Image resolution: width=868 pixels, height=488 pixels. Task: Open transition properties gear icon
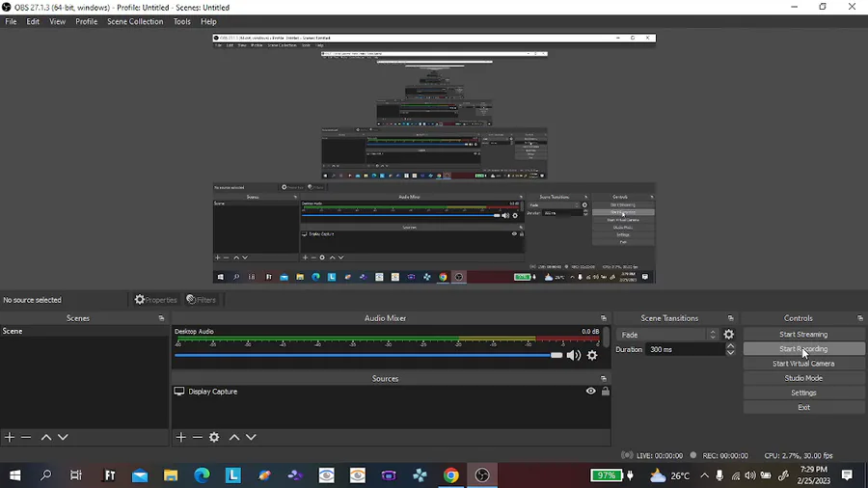pos(728,335)
